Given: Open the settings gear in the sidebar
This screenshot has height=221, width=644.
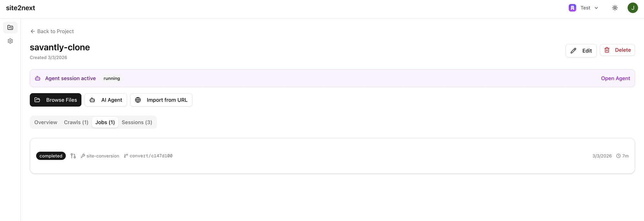Looking at the screenshot, I should point(10,41).
